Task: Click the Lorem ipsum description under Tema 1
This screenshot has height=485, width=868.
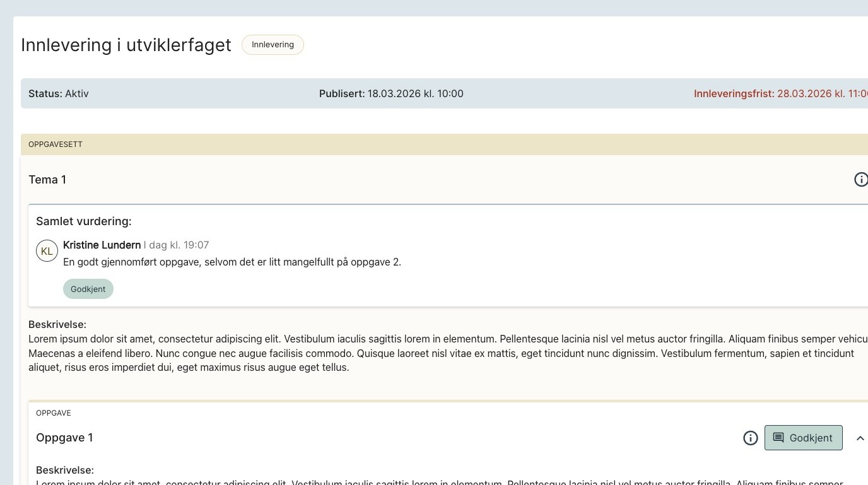Action: click(378, 353)
